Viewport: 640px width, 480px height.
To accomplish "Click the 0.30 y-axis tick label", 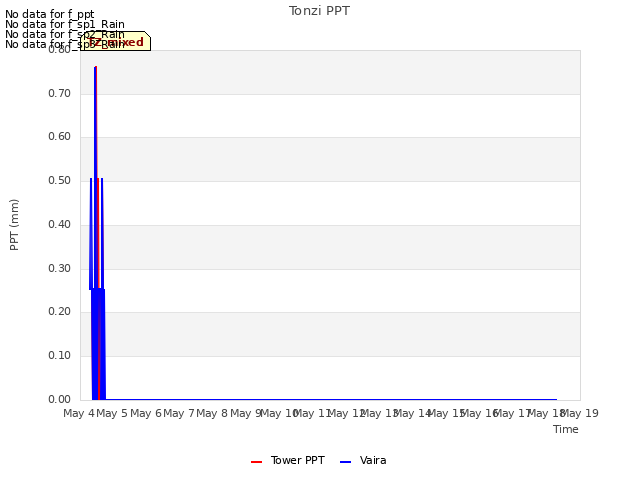I will [x=59, y=269].
